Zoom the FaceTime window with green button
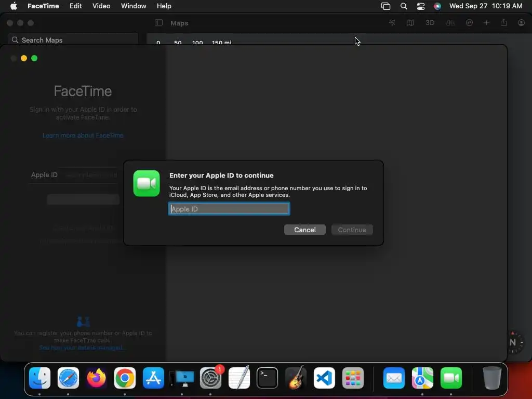Viewport: 532px width, 399px height. tap(34, 58)
